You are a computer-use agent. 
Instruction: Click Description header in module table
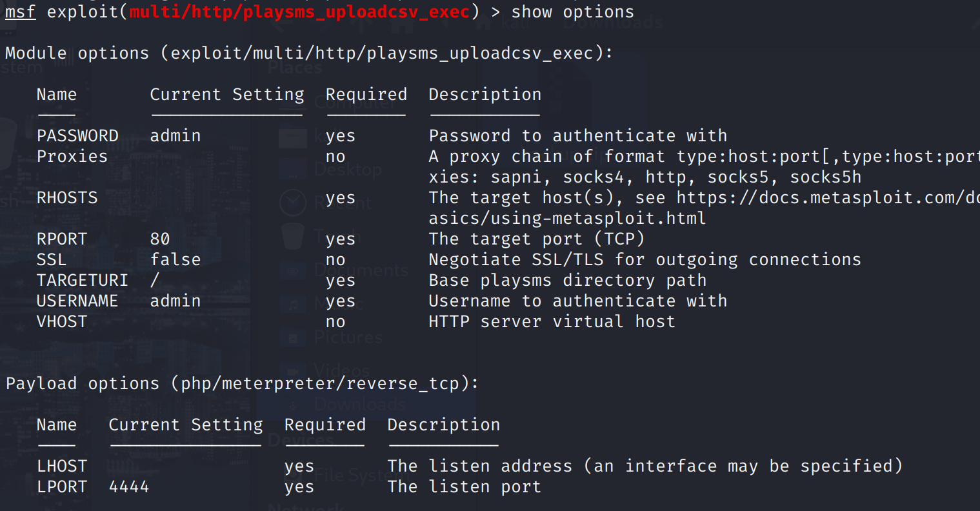(x=485, y=94)
